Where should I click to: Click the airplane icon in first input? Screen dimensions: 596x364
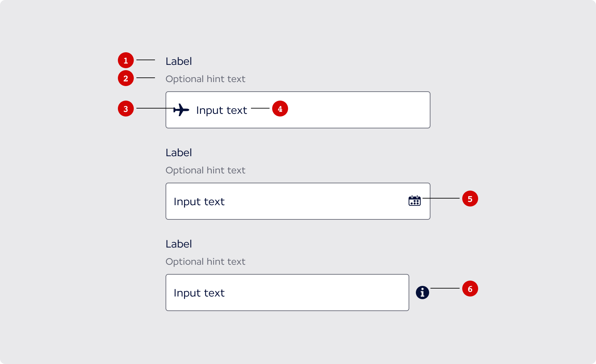(x=181, y=110)
